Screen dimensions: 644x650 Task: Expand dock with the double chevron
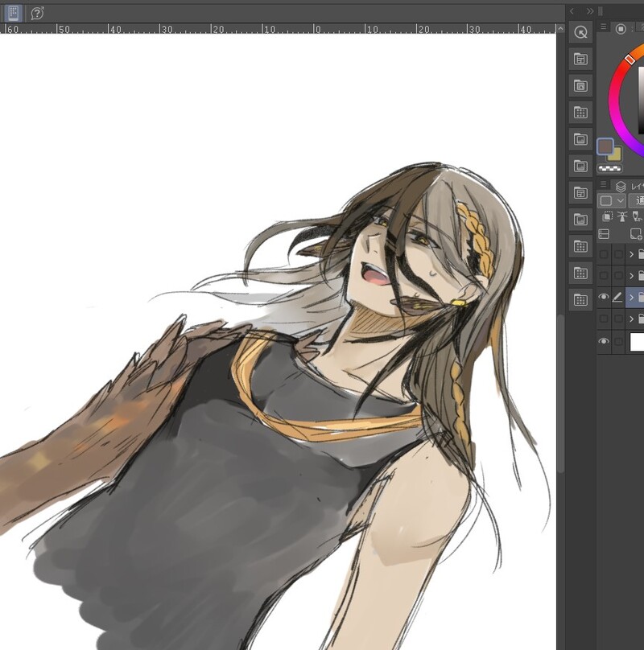[x=589, y=11]
